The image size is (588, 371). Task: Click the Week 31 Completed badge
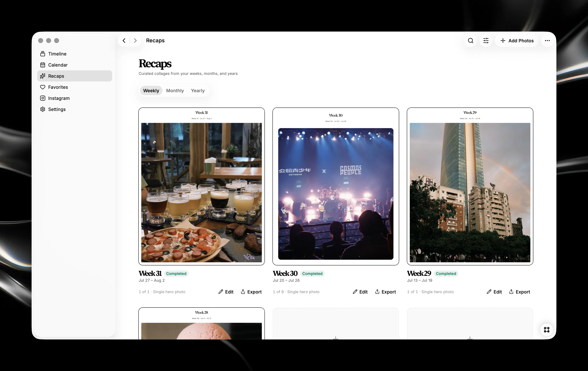[176, 274]
